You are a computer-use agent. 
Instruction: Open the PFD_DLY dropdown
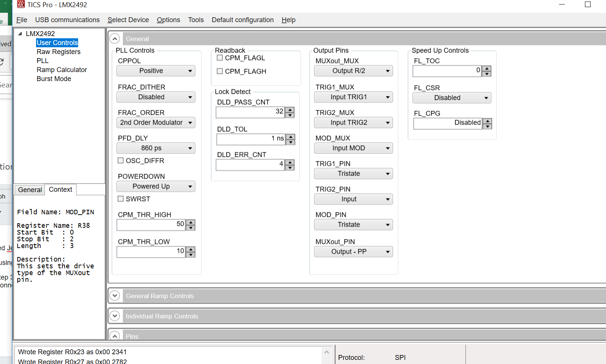156,148
